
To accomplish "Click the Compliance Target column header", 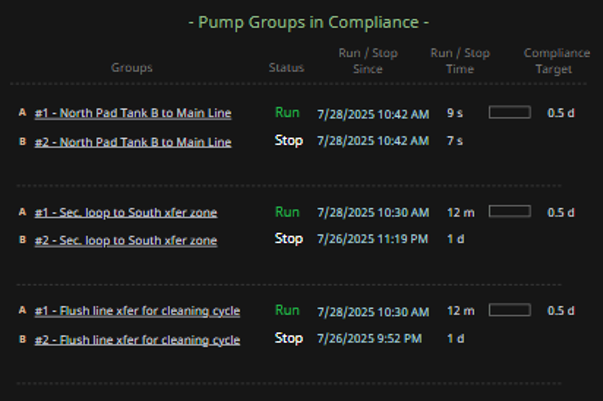I will point(548,61).
